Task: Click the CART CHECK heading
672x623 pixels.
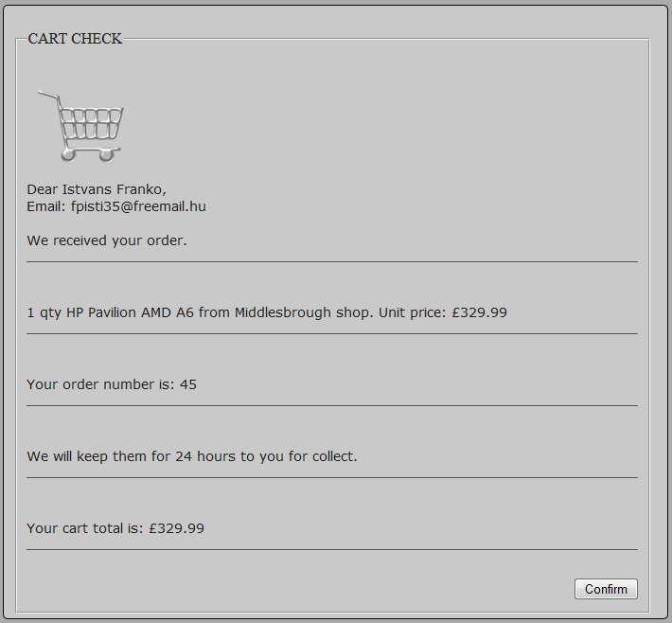Action: (75, 39)
